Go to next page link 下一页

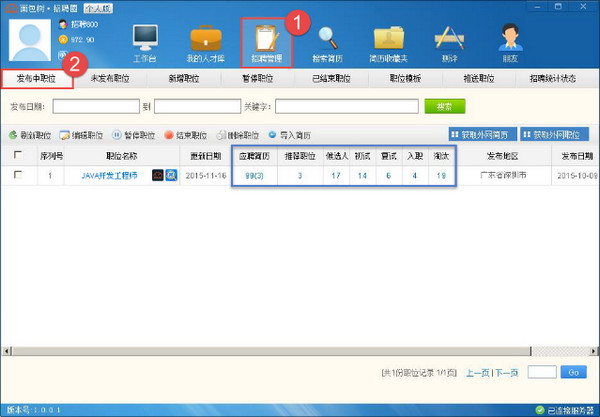[507, 373]
